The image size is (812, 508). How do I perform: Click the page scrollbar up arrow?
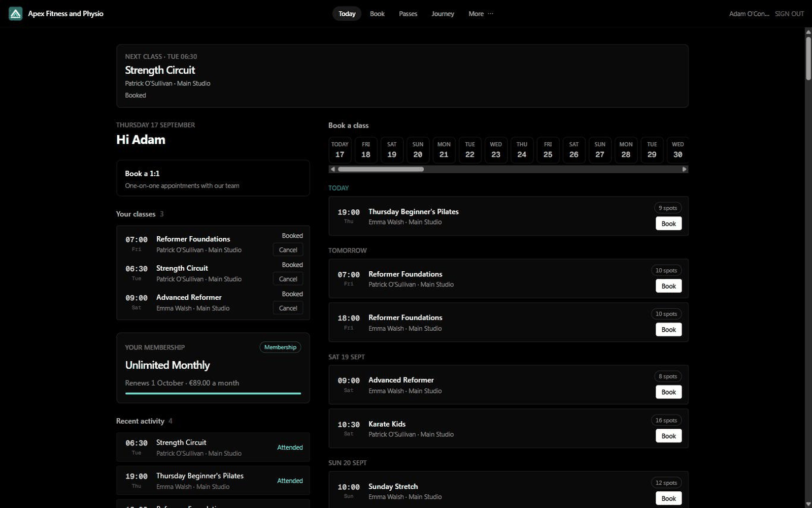point(808,31)
